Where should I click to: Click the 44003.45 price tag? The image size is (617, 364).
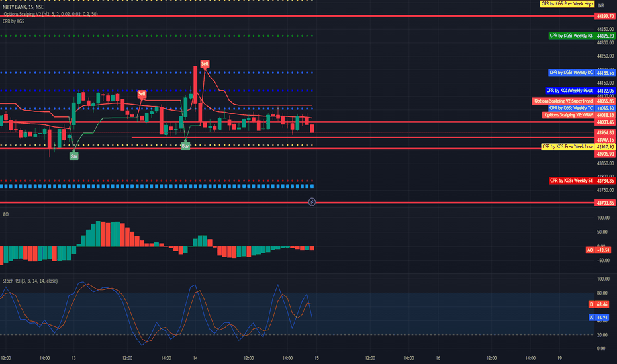[605, 122]
